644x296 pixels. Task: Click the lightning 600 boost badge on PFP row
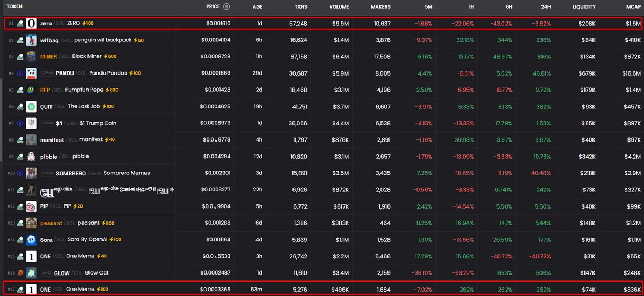112,90
